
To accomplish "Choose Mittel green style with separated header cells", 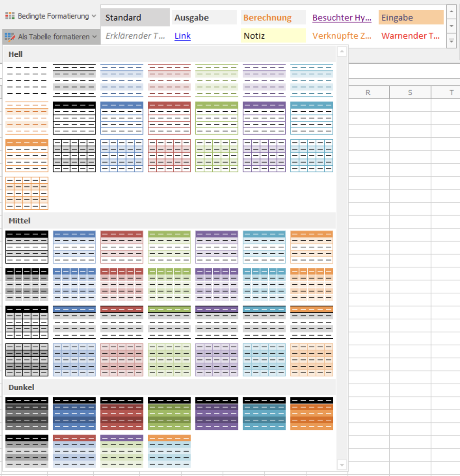I will [x=169, y=285].
